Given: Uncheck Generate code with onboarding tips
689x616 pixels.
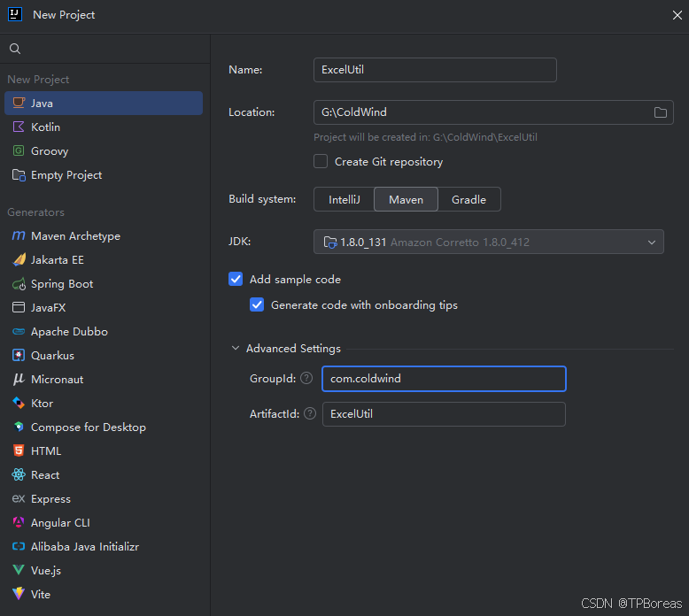Looking at the screenshot, I should pyautogui.click(x=257, y=304).
